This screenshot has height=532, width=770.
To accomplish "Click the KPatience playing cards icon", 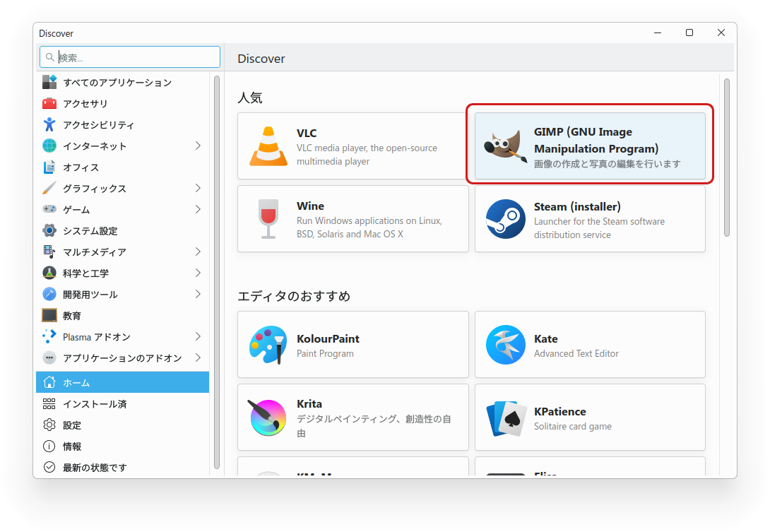I will point(505,418).
